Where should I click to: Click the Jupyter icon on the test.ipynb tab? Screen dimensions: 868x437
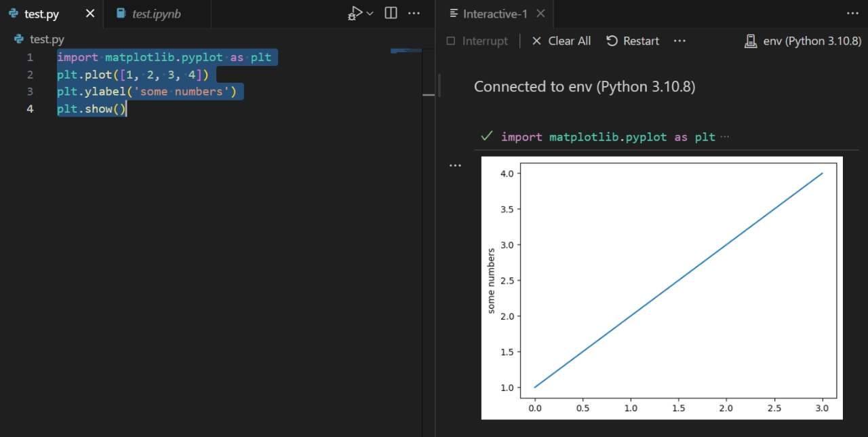(x=122, y=13)
